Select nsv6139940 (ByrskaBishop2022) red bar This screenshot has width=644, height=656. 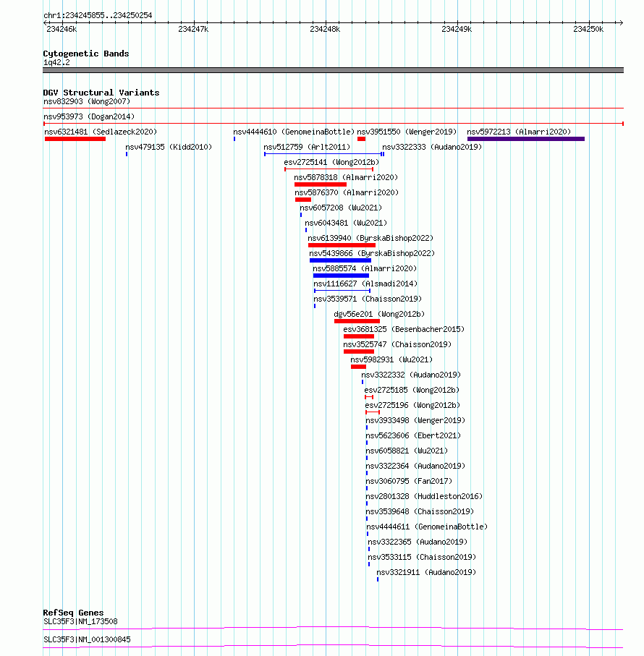342,245
